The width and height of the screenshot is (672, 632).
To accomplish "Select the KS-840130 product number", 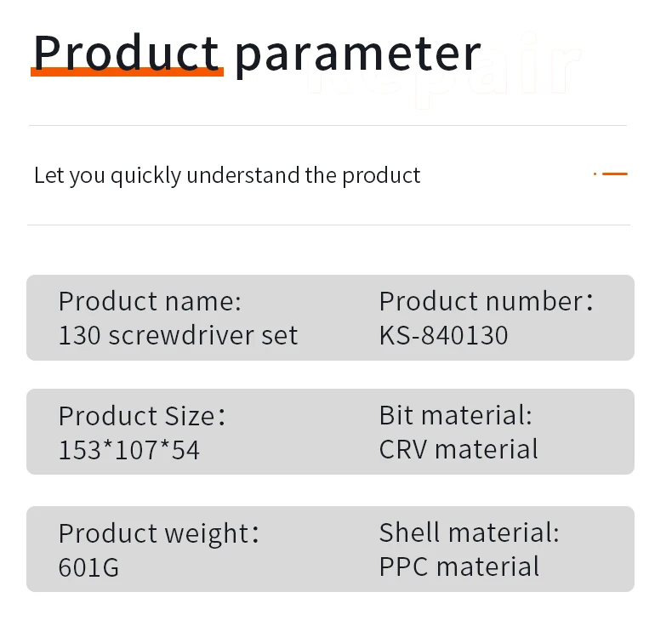I will tap(443, 335).
